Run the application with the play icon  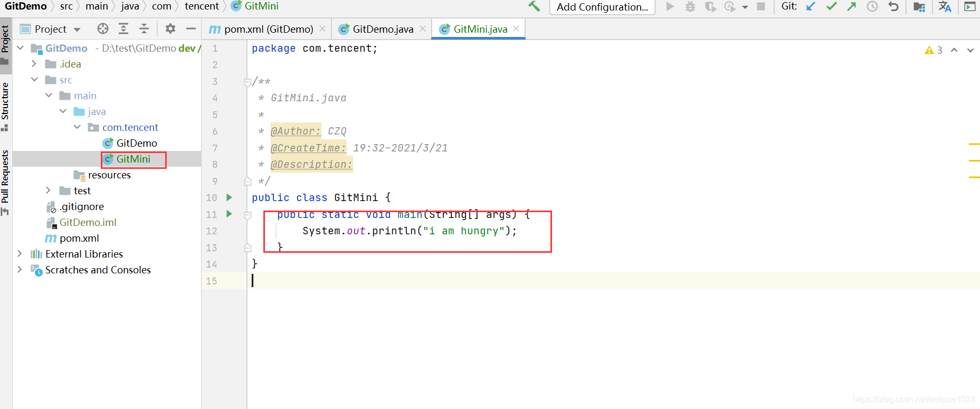click(670, 6)
